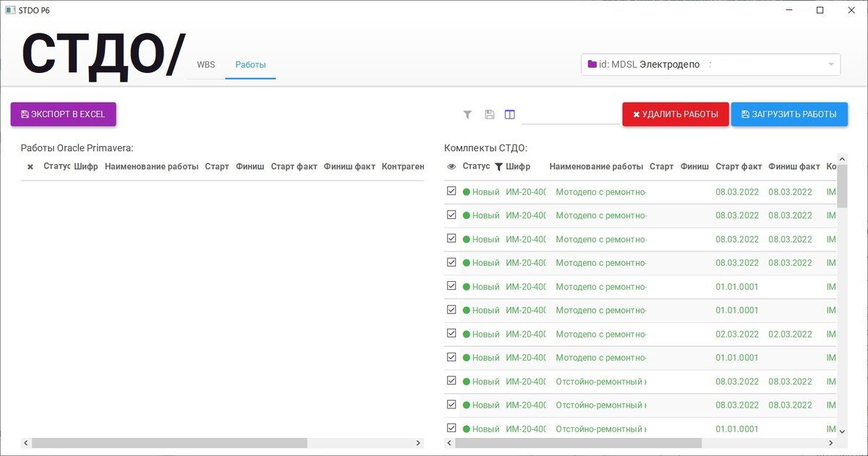Click the left arrow of the Primavera horizontal scrollbar
Image resolution: width=868 pixels, height=456 pixels.
[26, 443]
